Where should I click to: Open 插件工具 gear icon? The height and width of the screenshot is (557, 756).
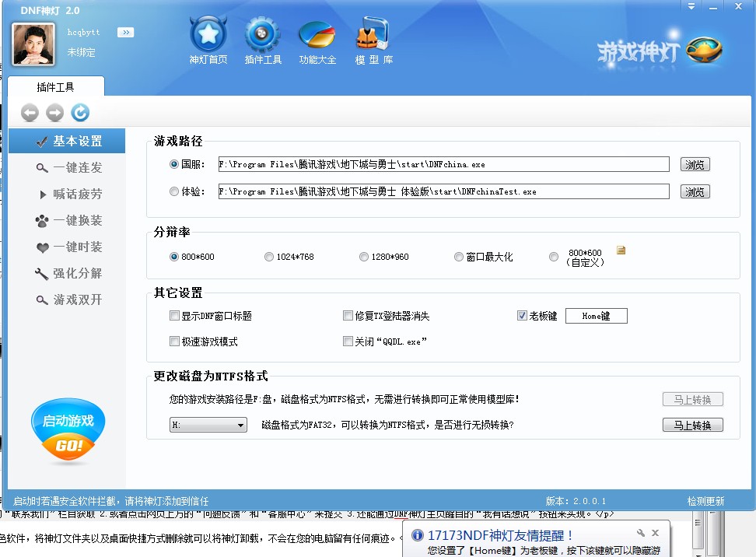[262, 35]
